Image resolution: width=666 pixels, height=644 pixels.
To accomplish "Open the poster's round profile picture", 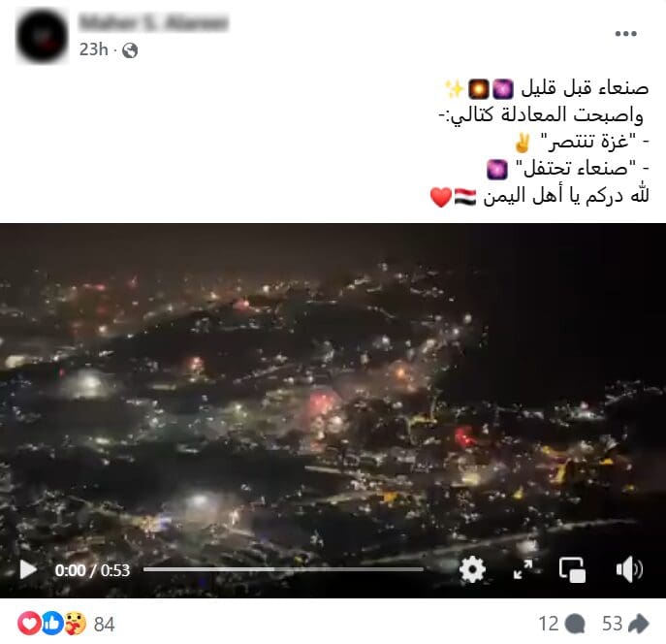I will 42,37.
